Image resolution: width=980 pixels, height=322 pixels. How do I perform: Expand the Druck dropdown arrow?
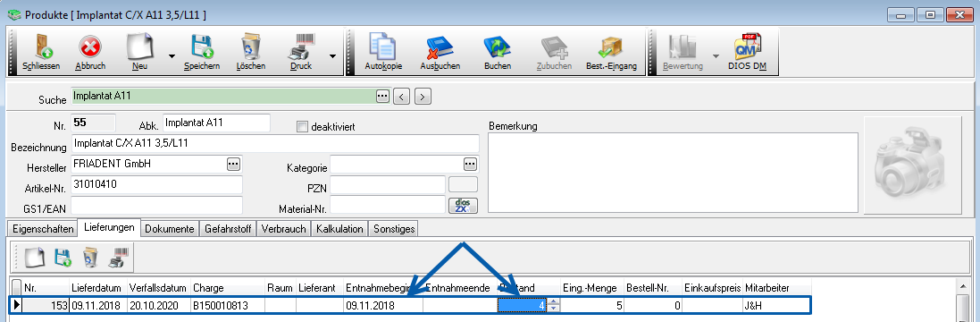pyautogui.click(x=332, y=55)
